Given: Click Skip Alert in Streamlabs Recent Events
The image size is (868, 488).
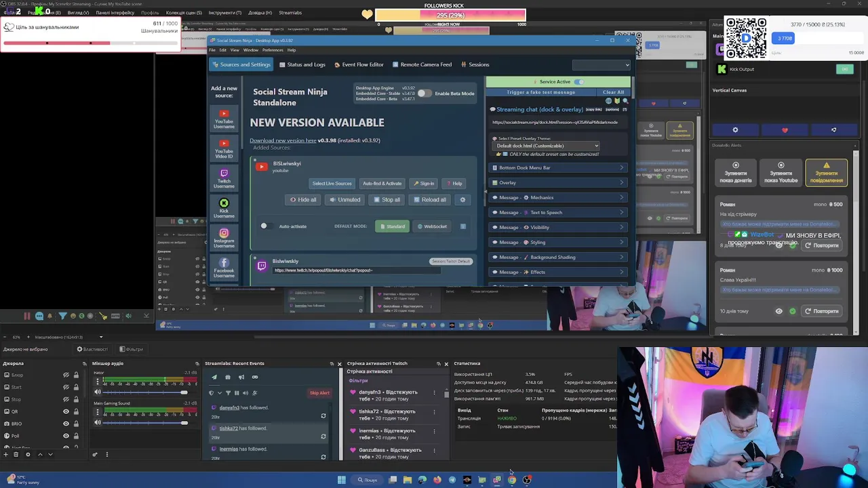Looking at the screenshot, I should pos(319,393).
